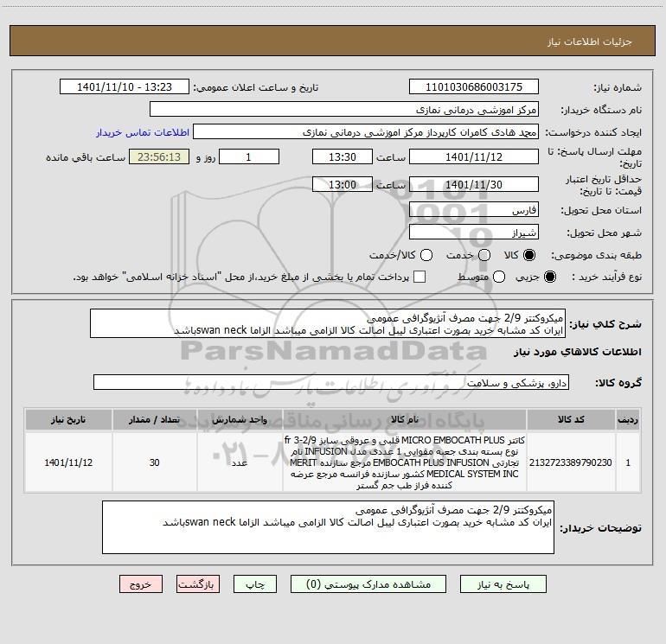666x644 pixels.
Task: Open buyer contact info link
Action: point(143,132)
